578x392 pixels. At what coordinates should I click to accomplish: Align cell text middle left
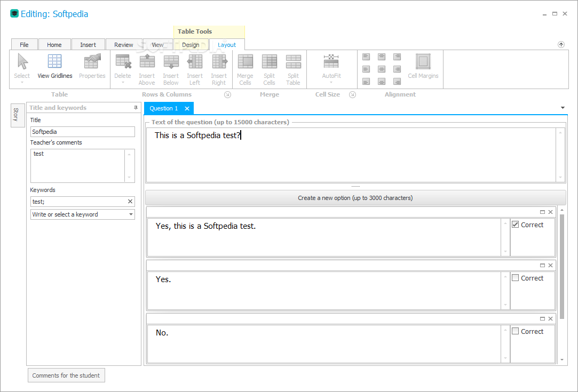pyautogui.click(x=366, y=69)
